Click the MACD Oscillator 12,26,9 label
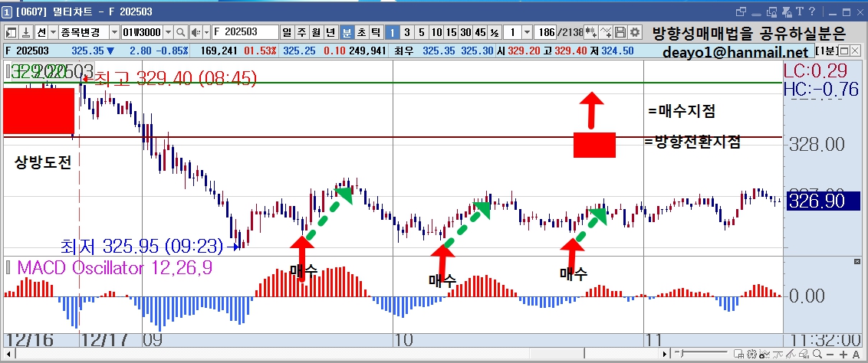Viewport: 868px width, 363px height. (114, 268)
